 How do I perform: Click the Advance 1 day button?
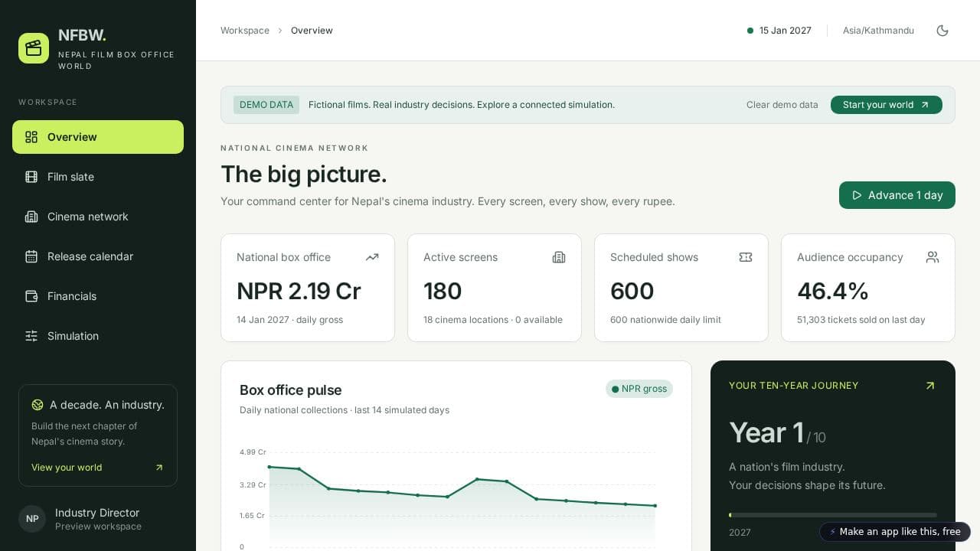pos(897,195)
